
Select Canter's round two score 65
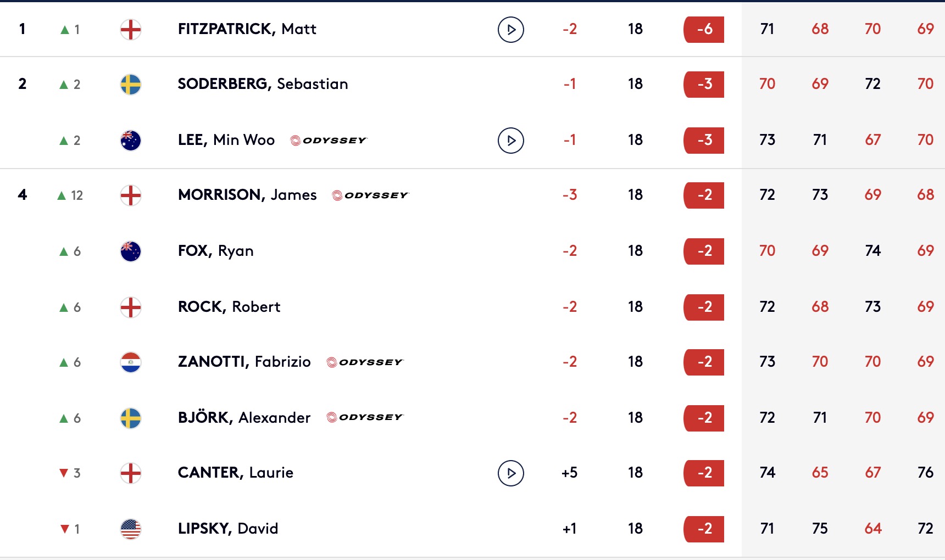(x=820, y=473)
